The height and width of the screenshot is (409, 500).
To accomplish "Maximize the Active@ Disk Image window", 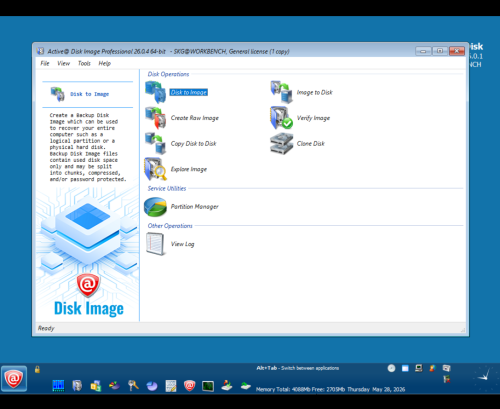I will (x=440, y=51).
